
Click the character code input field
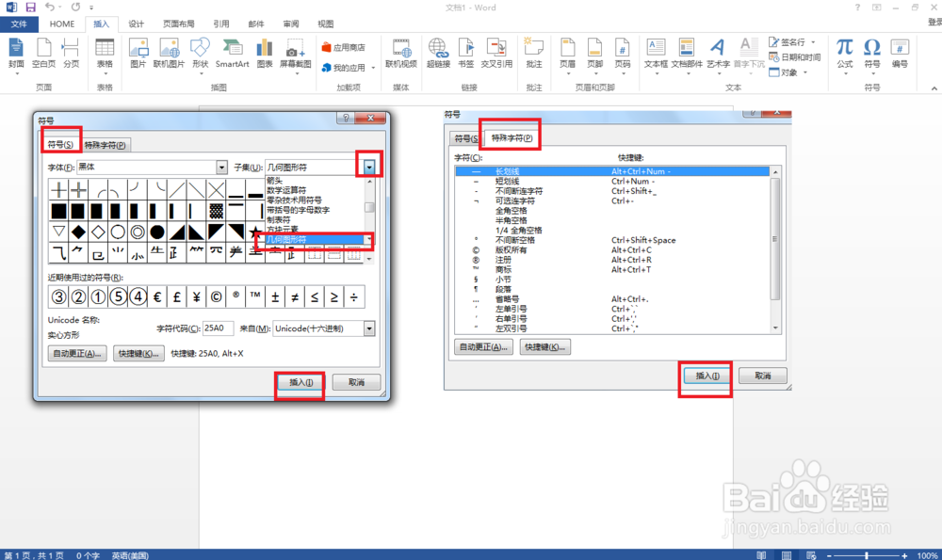[x=219, y=328]
